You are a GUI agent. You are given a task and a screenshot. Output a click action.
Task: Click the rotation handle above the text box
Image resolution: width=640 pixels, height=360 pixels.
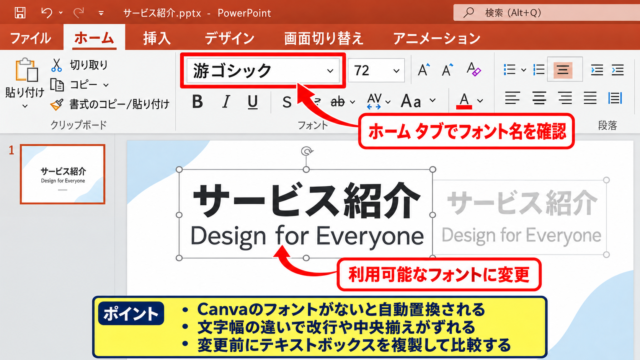tap(307, 151)
